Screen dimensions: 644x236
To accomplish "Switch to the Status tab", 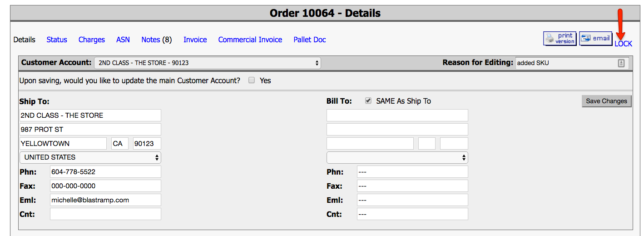I will (57, 40).
